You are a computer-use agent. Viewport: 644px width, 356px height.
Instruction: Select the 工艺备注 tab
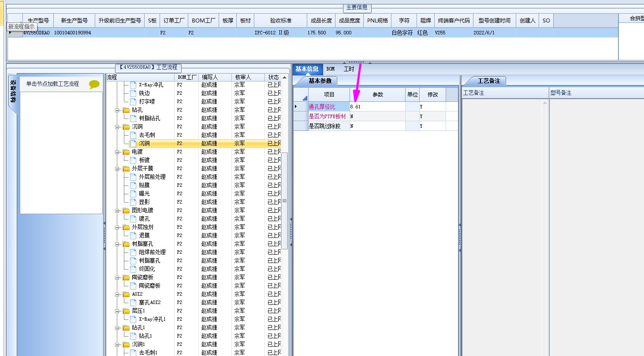[x=489, y=81]
